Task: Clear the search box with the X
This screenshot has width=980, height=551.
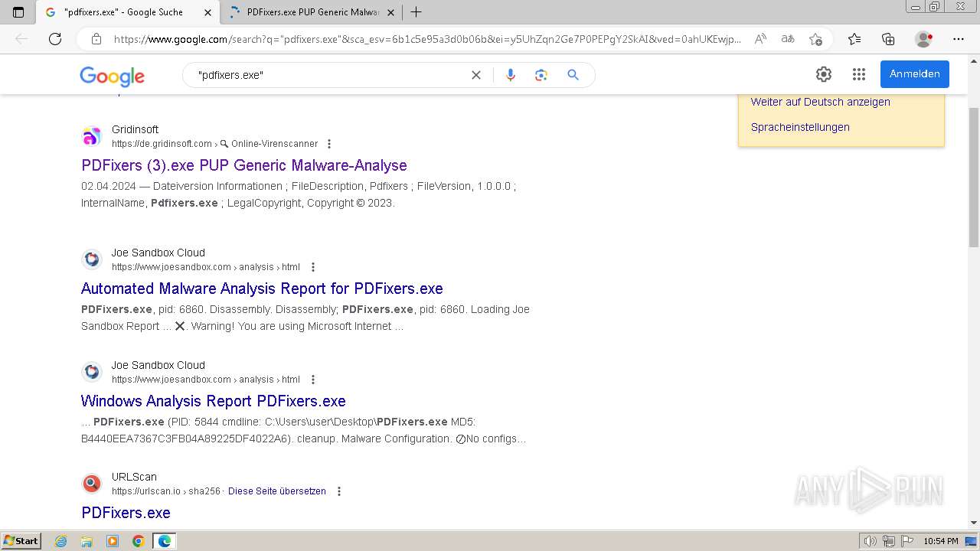Action: pos(476,75)
